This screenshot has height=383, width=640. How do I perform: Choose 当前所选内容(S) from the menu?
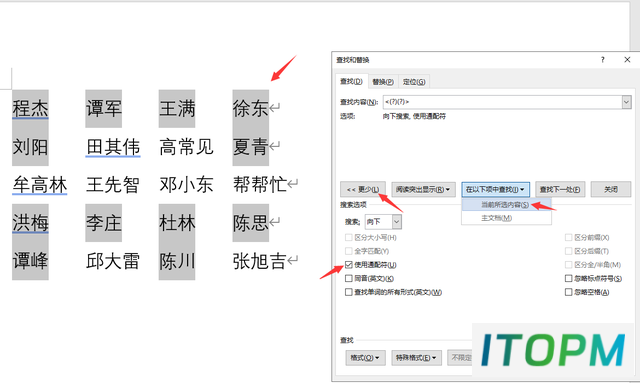tap(506, 205)
